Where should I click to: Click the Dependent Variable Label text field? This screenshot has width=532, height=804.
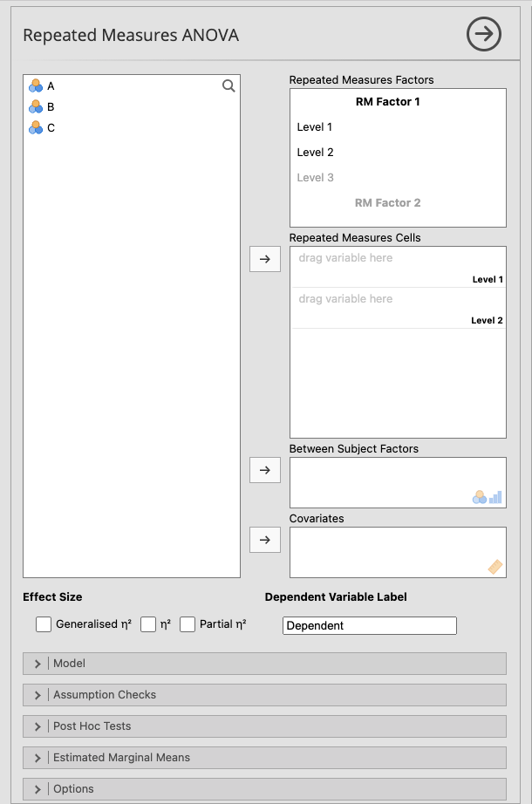pyautogui.click(x=369, y=625)
